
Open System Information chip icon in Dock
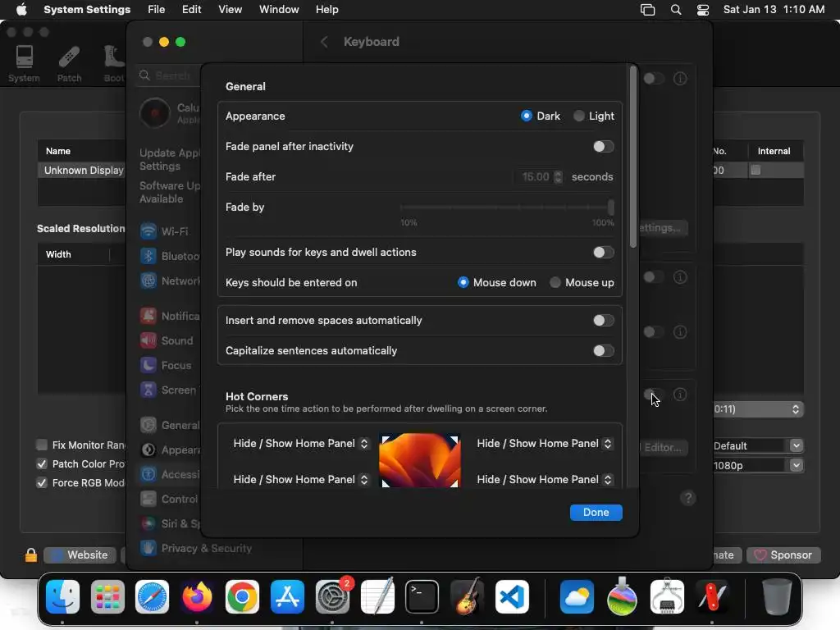click(x=667, y=596)
